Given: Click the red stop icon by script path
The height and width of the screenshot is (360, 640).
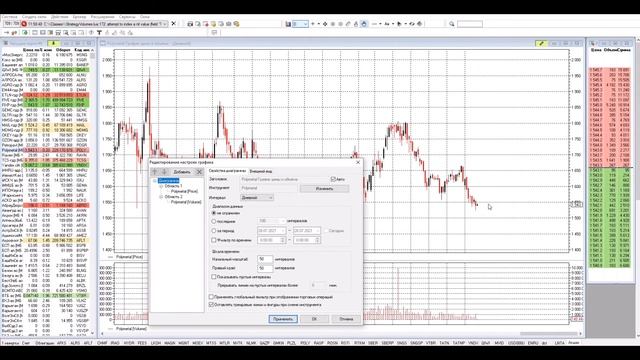Looking at the screenshot, I should 24,24.
